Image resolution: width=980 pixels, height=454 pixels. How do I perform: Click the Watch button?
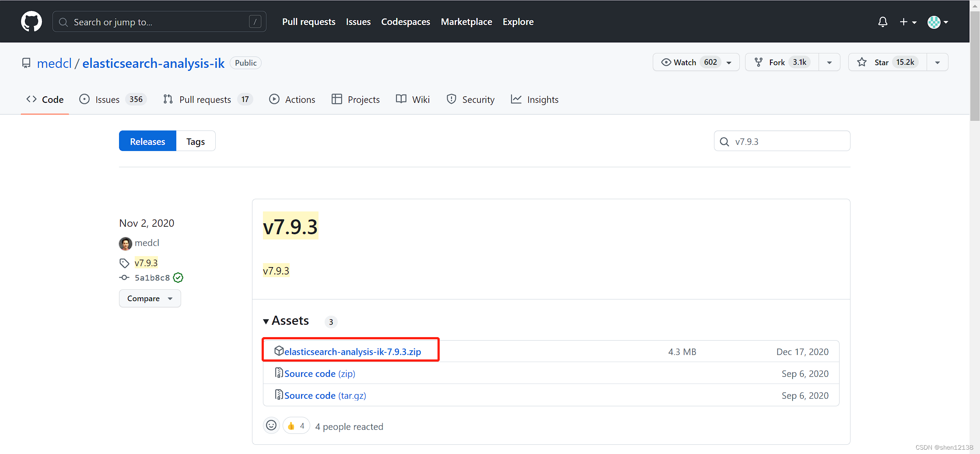pyautogui.click(x=696, y=62)
